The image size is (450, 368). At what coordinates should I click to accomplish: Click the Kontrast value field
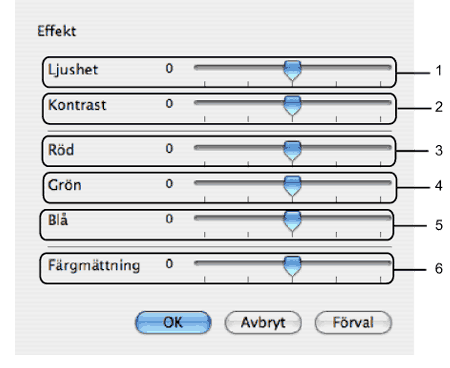169,104
